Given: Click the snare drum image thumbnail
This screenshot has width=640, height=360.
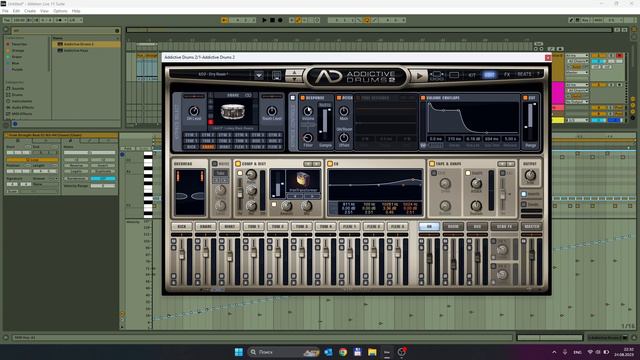Looking at the screenshot, I should [x=233, y=111].
